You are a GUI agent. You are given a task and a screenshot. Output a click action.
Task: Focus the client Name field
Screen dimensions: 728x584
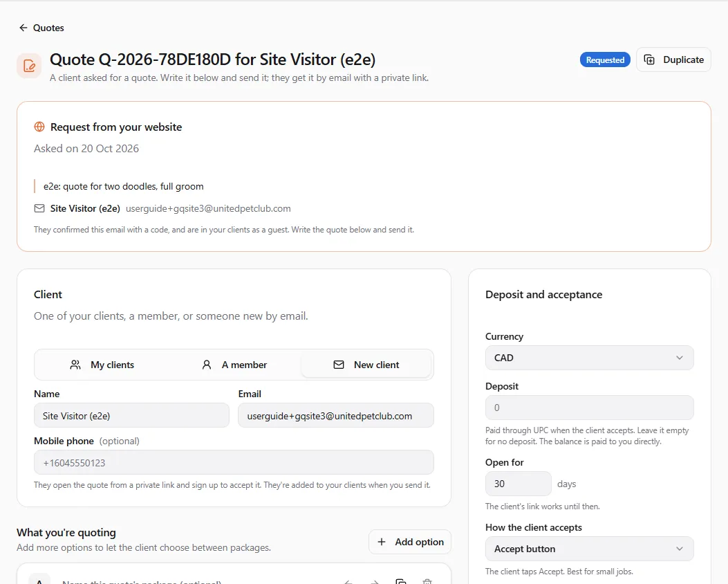pyautogui.click(x=131, y=415)
